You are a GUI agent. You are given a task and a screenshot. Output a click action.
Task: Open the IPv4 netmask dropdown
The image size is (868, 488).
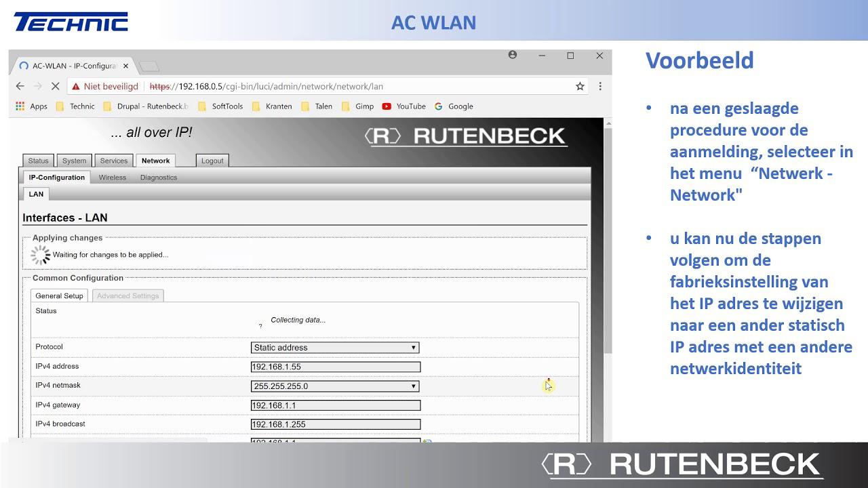335,386
